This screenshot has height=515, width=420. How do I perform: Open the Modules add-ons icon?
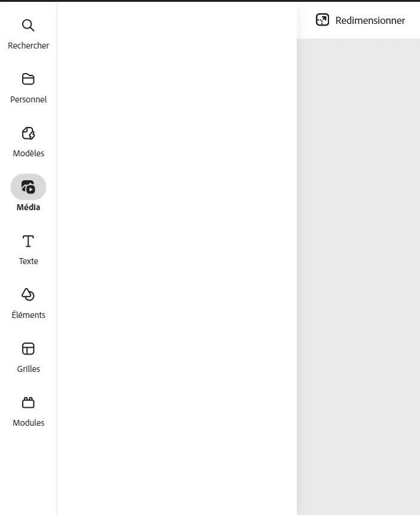point(28,402)
